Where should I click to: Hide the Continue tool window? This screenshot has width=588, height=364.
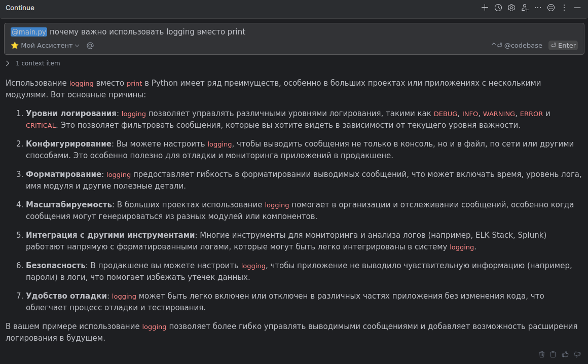coord(577,8)
